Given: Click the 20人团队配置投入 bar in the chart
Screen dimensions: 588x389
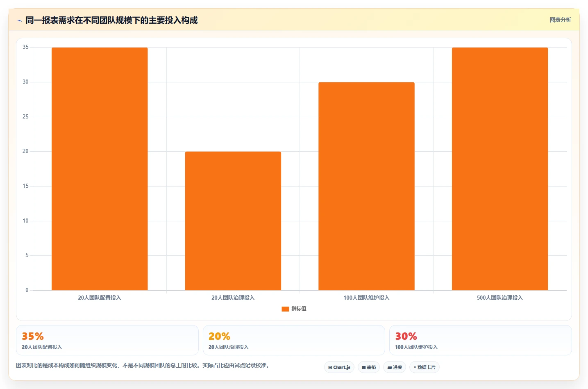Looking at the screenshot, I should point(100,169).
